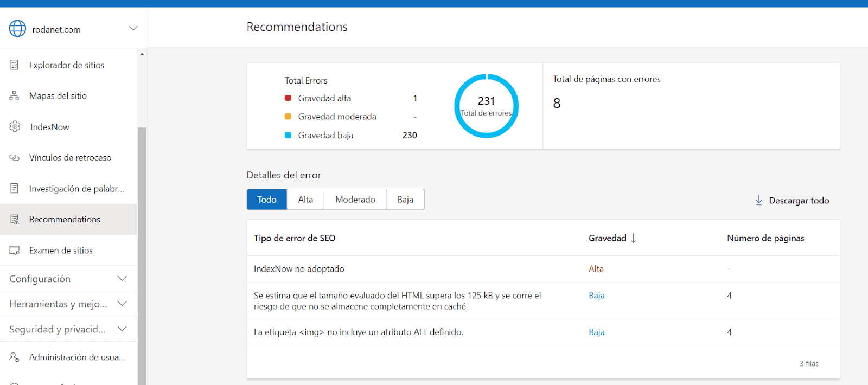Click the Examen de sitios icon
868x385 pixels.
pyautogui.click(x=15, y=250)
